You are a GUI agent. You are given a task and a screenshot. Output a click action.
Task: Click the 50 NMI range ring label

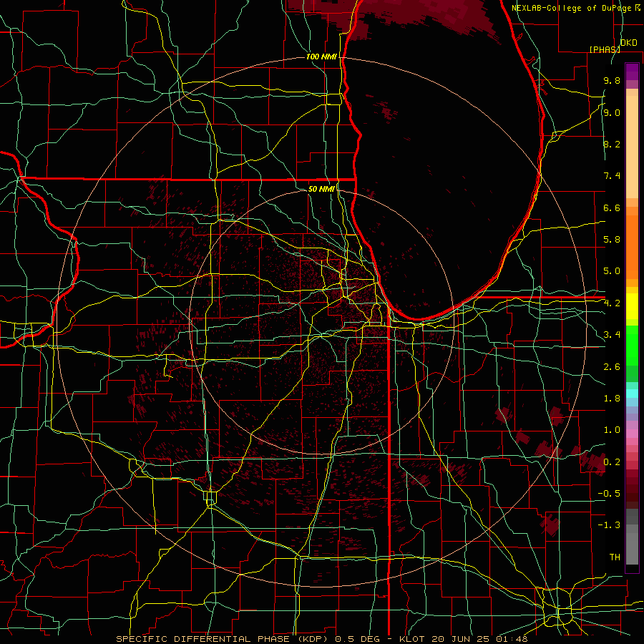tap(321, 189)
